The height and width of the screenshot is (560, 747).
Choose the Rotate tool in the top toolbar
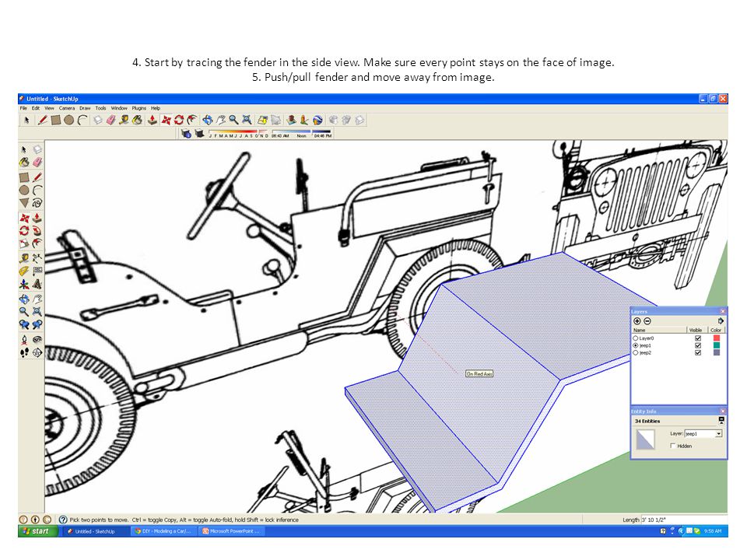tap(179, 120)
